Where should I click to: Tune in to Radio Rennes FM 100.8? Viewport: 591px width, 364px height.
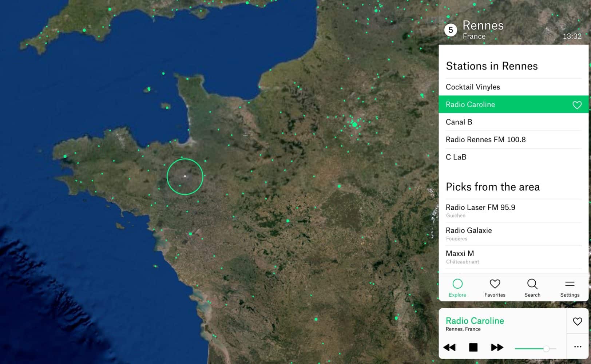pos(485,139)
